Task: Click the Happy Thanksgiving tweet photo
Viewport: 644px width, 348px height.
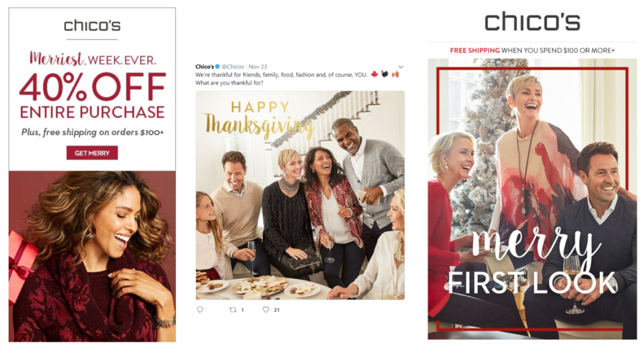Action: pos(300,195)
